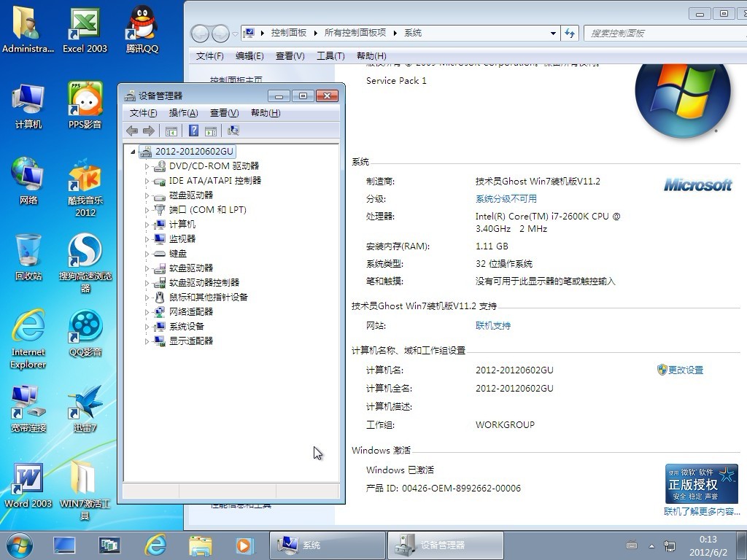Viewport: 747px width, 560px height.
Task: Select the 网络 desktop icon
Action: (28, 181)
